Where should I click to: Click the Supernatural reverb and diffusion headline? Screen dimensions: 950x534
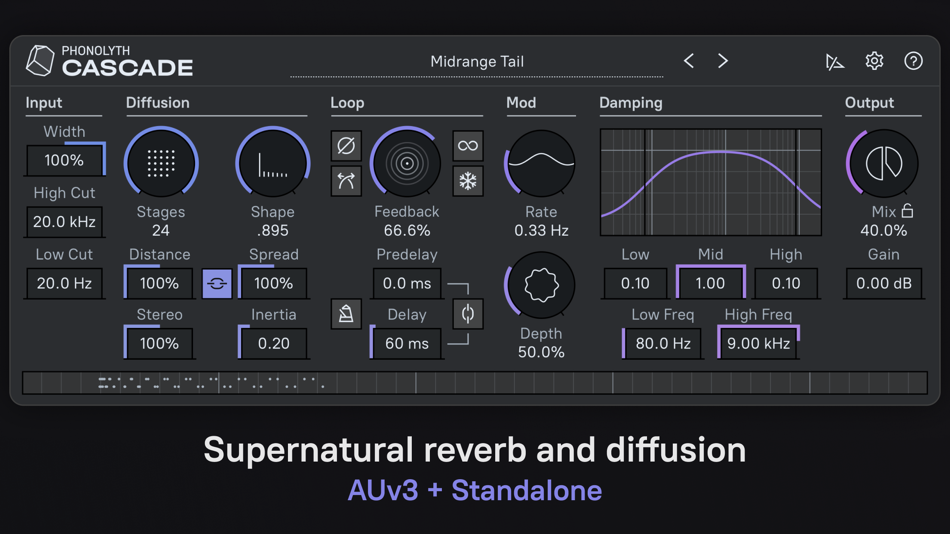[x=475, y=450]
